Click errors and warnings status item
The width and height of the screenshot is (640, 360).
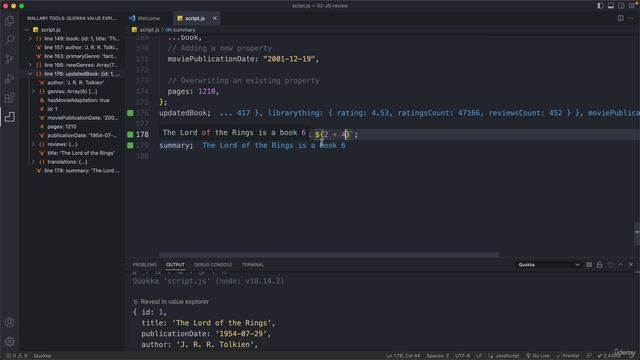coord(16,356)
